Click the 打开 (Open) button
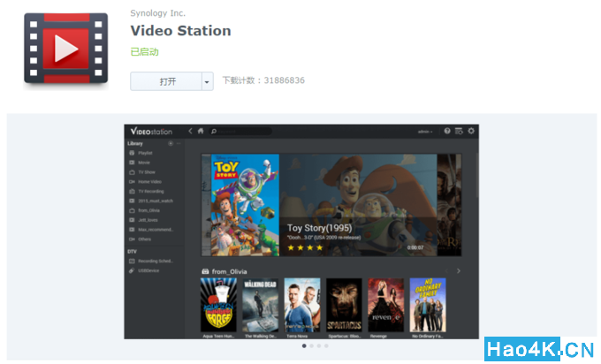601x364 pixels. (x=166, y=81)
